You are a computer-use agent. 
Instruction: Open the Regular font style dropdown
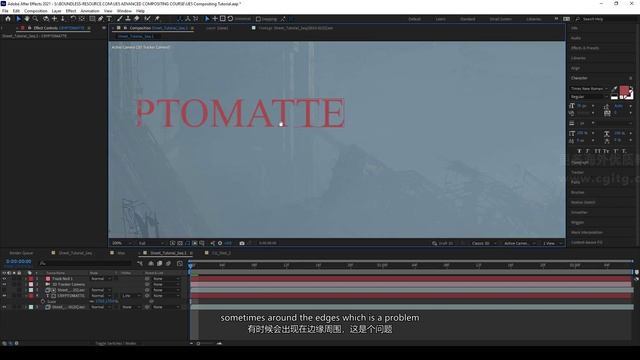coord(589,97)
